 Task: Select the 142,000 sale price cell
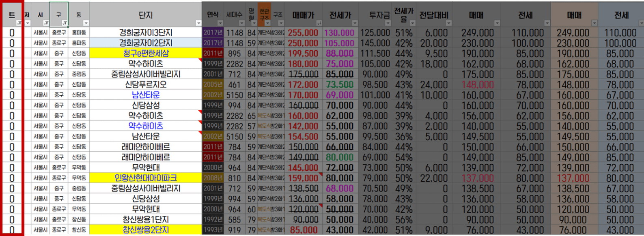pyautogui.click(x=304, y=126)
